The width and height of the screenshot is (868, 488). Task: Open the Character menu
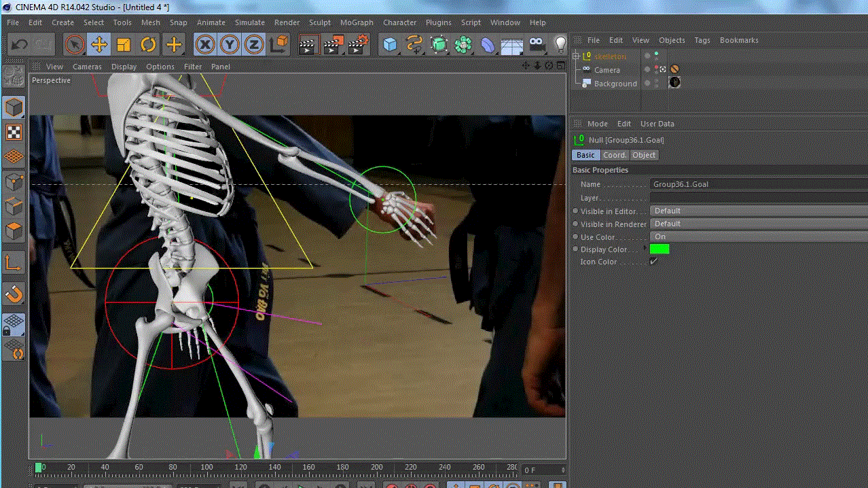pyautogui.click(x=399, y=22)
